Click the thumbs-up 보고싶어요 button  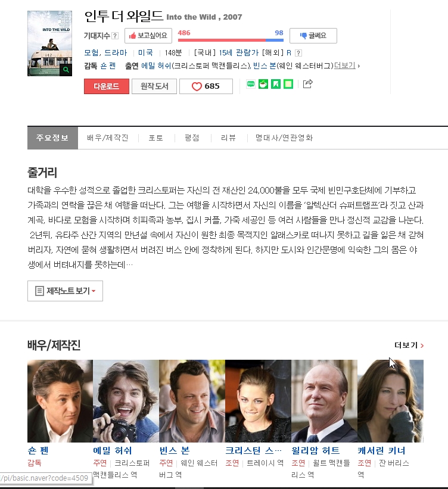(148, 36)
